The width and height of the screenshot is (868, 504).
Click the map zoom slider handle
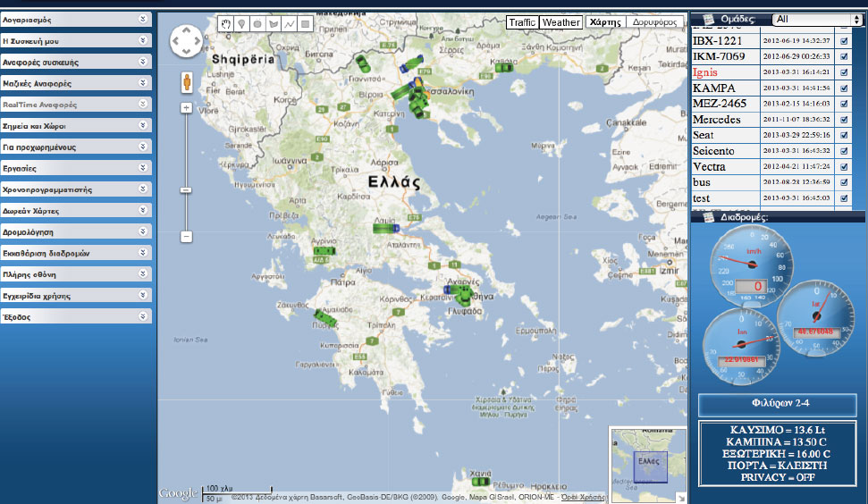187,189
